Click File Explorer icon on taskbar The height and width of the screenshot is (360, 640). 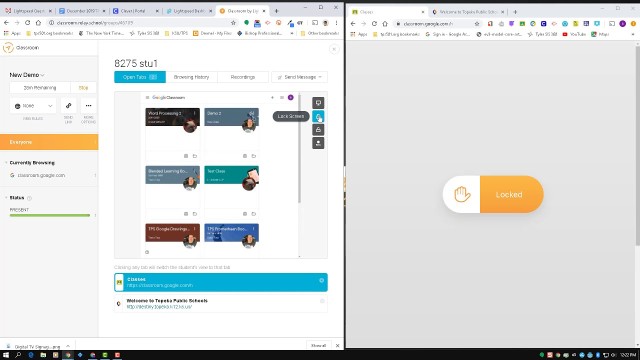click(43, 355)
